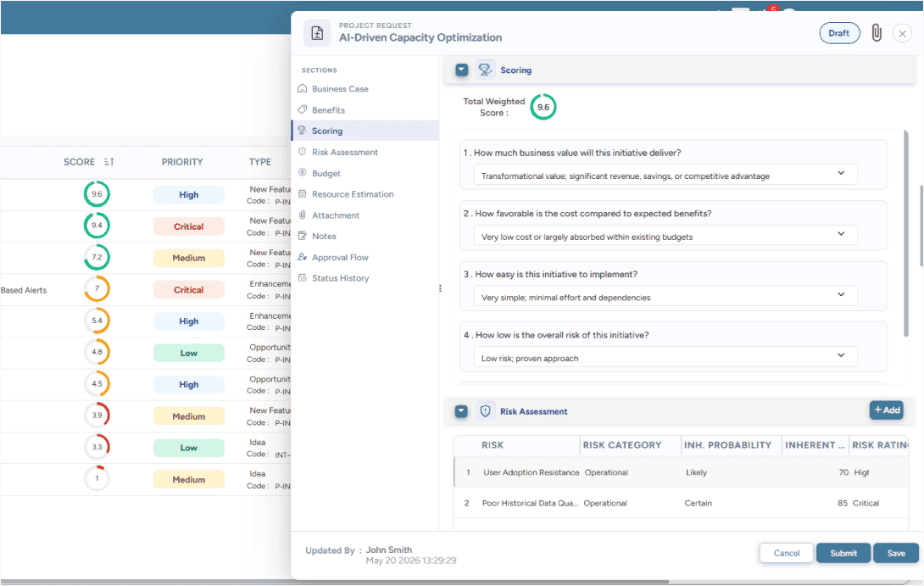This screenshot has width=924, height=586.
Task: Go to the Attachment section
Action: 336,215
